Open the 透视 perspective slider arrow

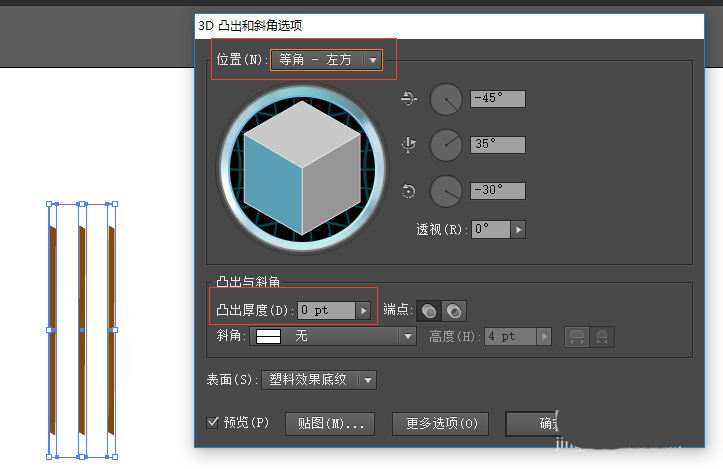[x=518, y=229]
